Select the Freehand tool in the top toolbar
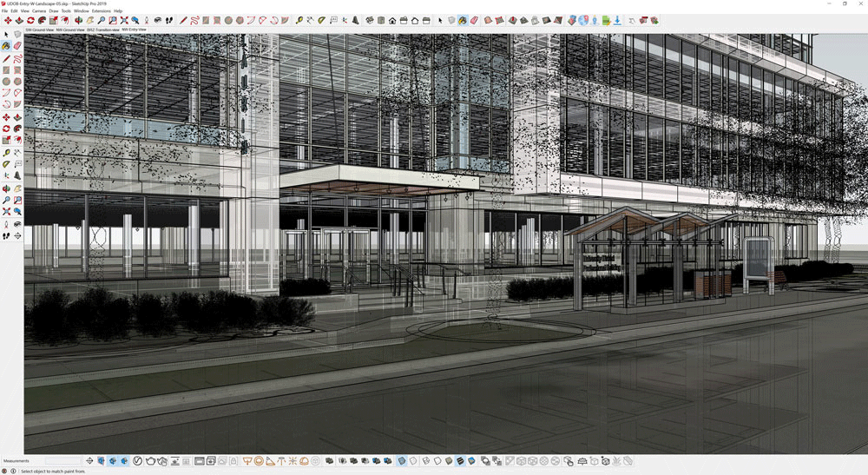Viewport: 868px width, 475px height. (x=194, y=21)
